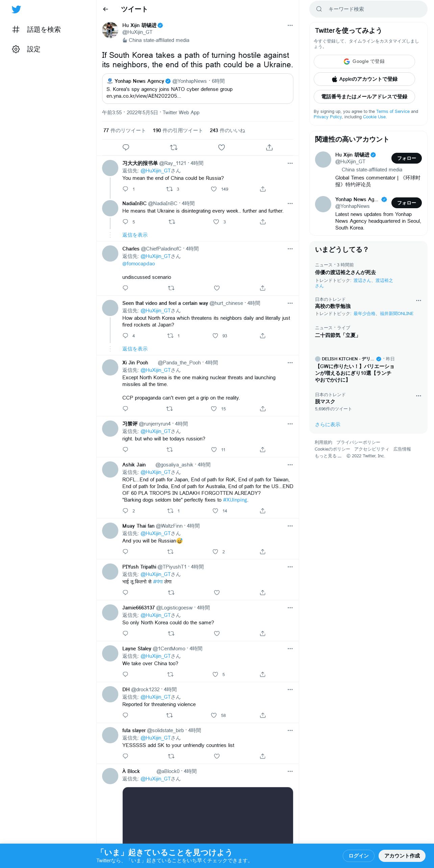Retweet Ashik Jain's reply
The image size is (434, 868).
[170, 511]
